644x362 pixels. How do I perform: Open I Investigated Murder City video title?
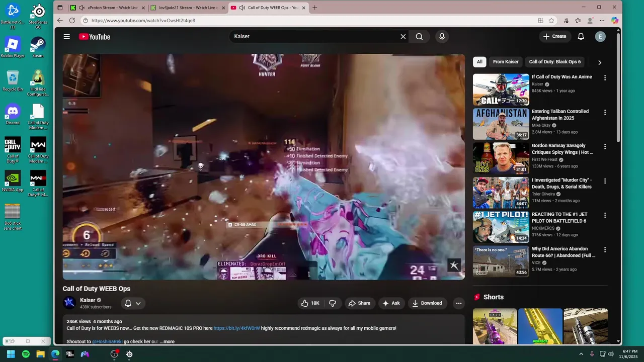click(562, 184)
